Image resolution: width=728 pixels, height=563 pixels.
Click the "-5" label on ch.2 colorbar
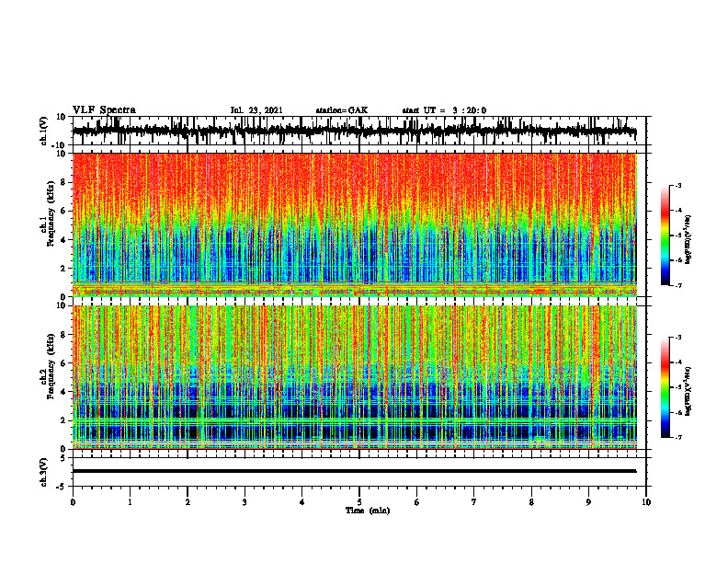[x=677, y=387]
